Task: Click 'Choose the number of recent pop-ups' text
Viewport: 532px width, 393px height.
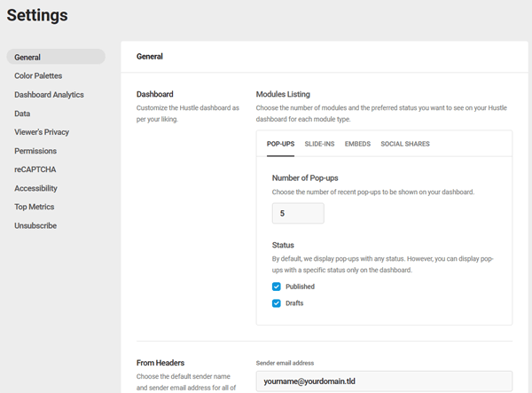Action: [x=373, y=193]
